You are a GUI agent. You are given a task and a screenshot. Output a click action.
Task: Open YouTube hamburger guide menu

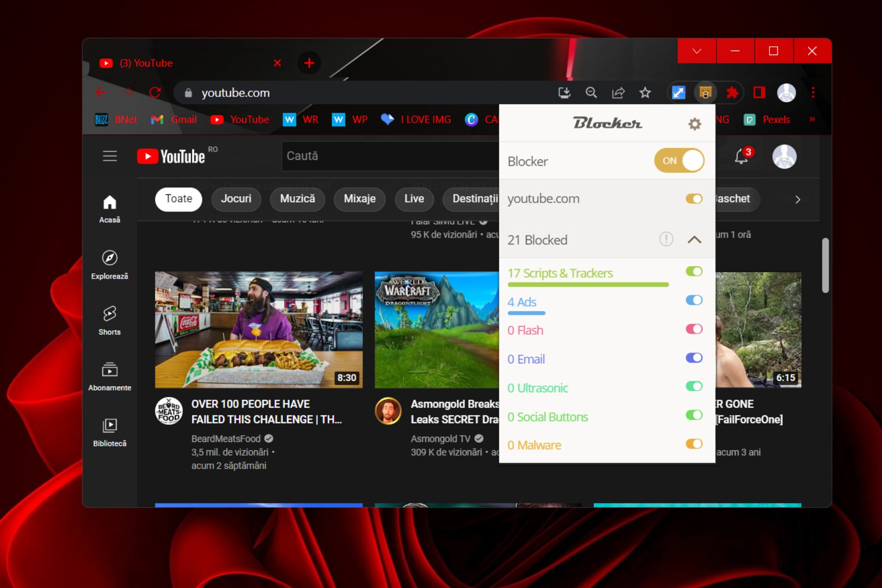(x=109, y=156)
